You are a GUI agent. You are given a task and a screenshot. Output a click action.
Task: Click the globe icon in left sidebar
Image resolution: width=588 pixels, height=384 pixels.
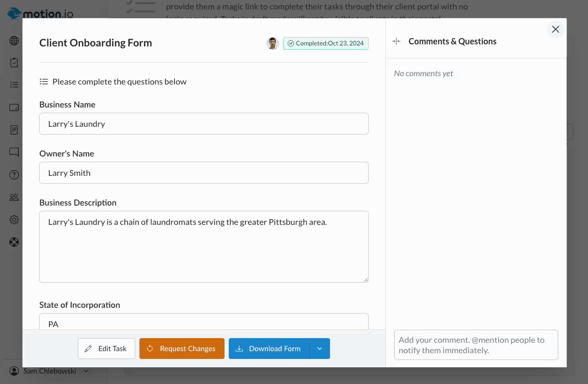[14, 41]
